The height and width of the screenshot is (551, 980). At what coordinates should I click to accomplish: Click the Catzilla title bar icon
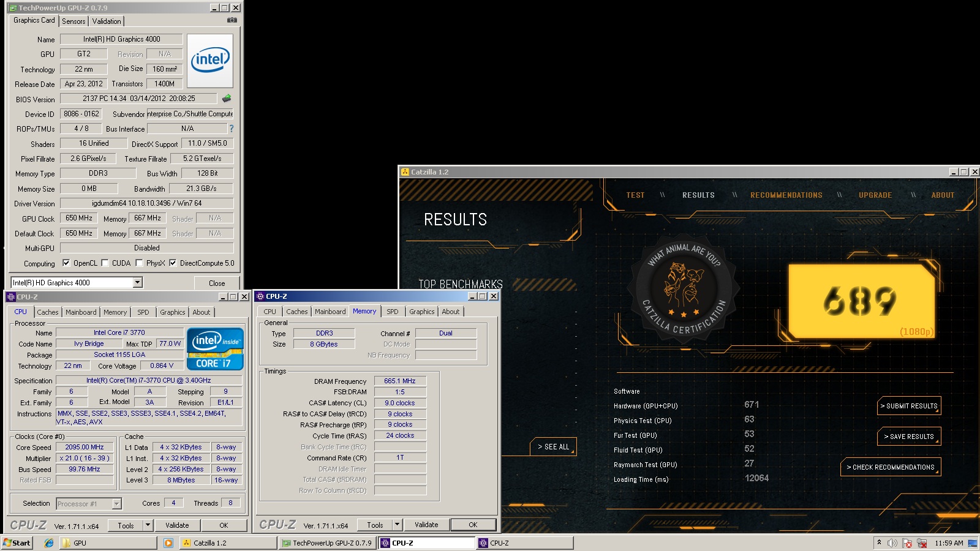pyautogui.click(x=405, y=172)
